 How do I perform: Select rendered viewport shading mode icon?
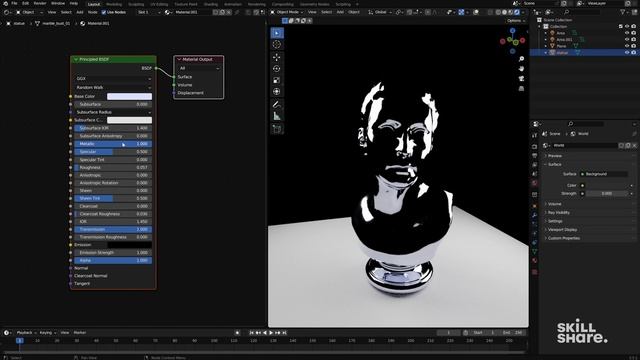point(517,12)
